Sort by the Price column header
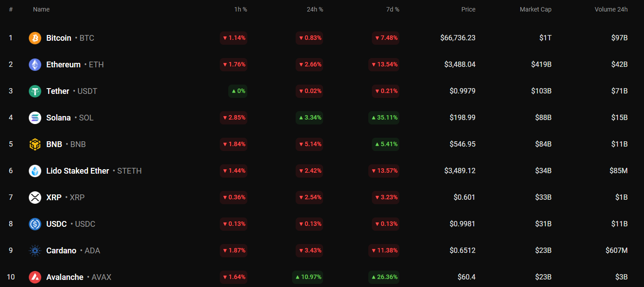 468,9
